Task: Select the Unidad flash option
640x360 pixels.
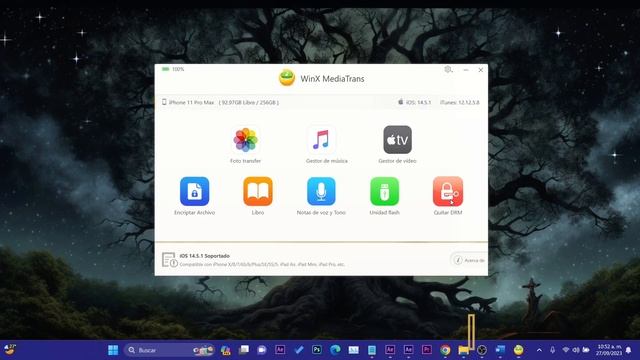Action: tap(384, 191)
